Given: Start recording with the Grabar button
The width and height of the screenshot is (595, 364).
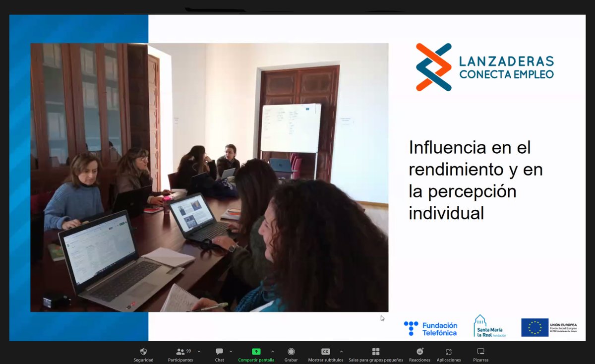Looking at the screenshot, I should tap(291, 354).
